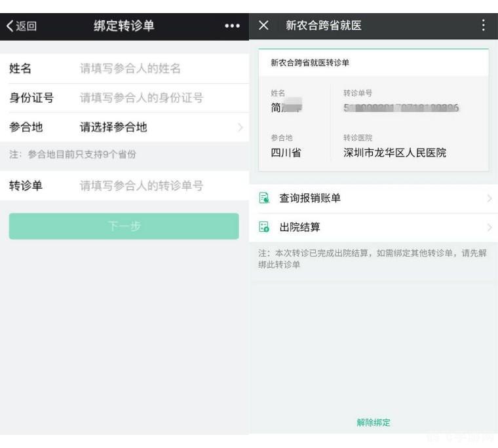This screenshot has height=448, width=498.
Task: Open the 请选择参合地 region selector
Action: 125,127
